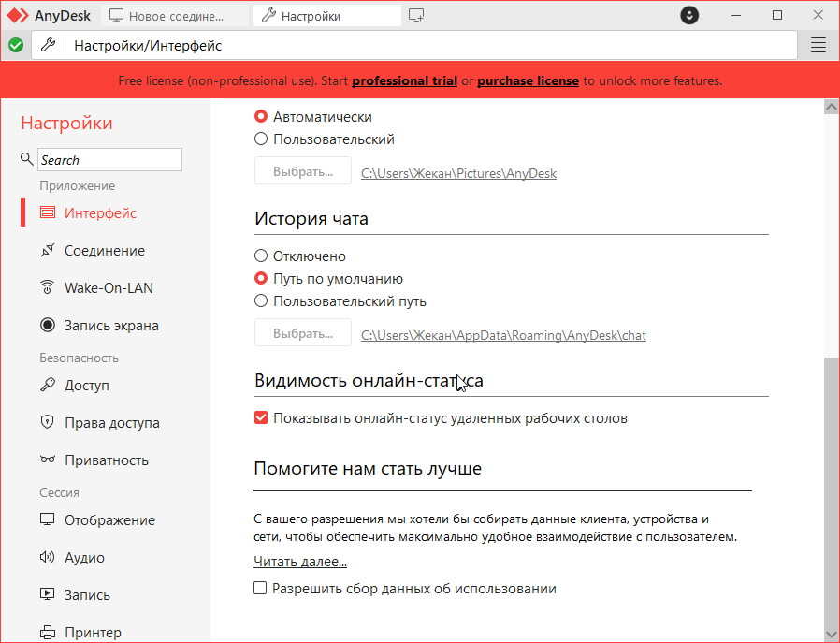
Task: Select Пользовательский screenshot path option
Action: [261, 139]
